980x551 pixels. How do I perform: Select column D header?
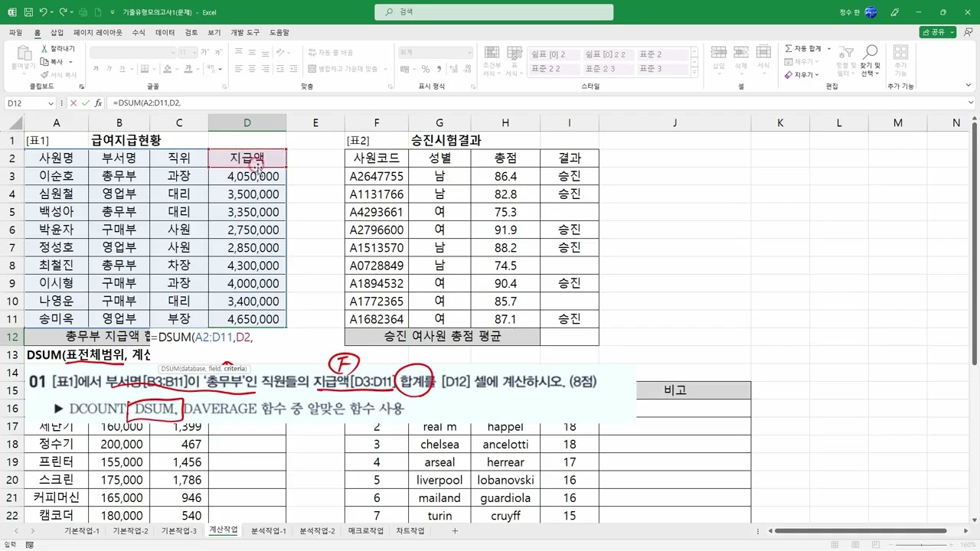247,122
